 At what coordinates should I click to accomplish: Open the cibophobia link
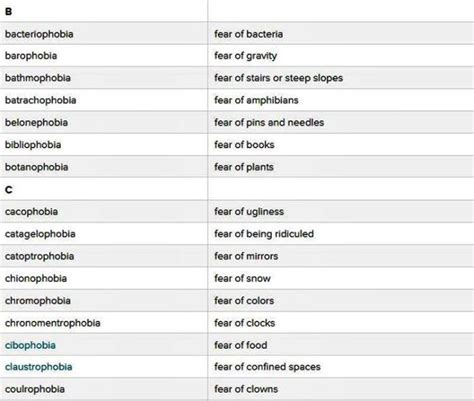(30, 345)
